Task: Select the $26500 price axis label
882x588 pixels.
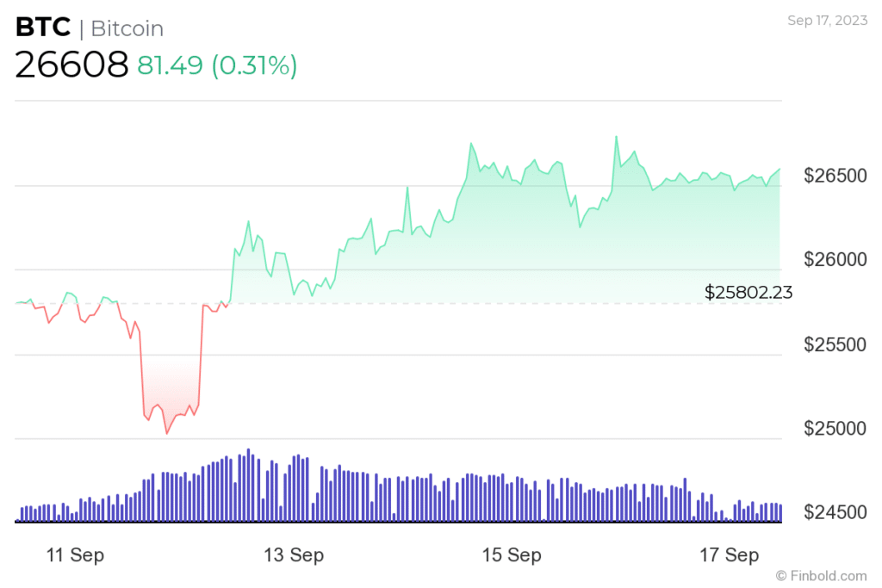Action: [835, 176]
